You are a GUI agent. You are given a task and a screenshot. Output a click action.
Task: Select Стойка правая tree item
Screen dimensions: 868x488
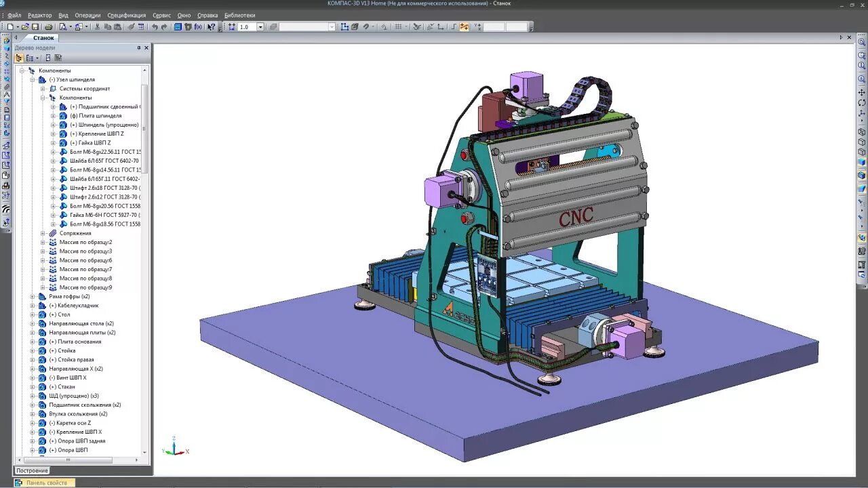[71, 360]
